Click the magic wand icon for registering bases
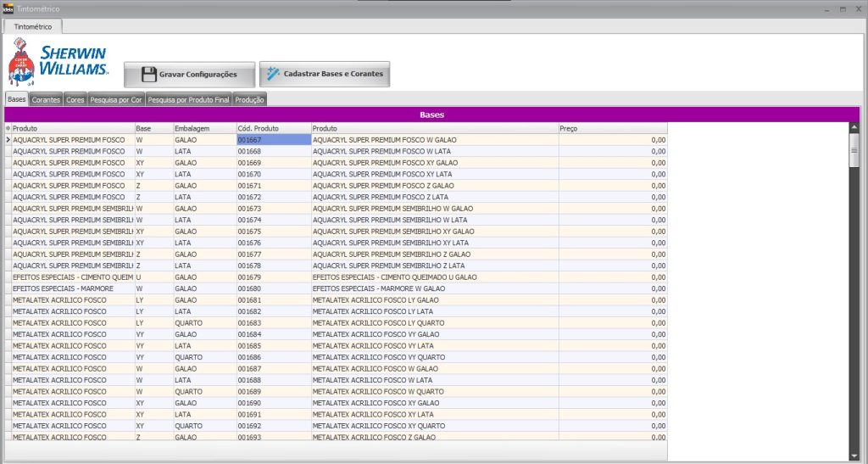The height and width of the screenshot is (464, 868). click(273, 74)
